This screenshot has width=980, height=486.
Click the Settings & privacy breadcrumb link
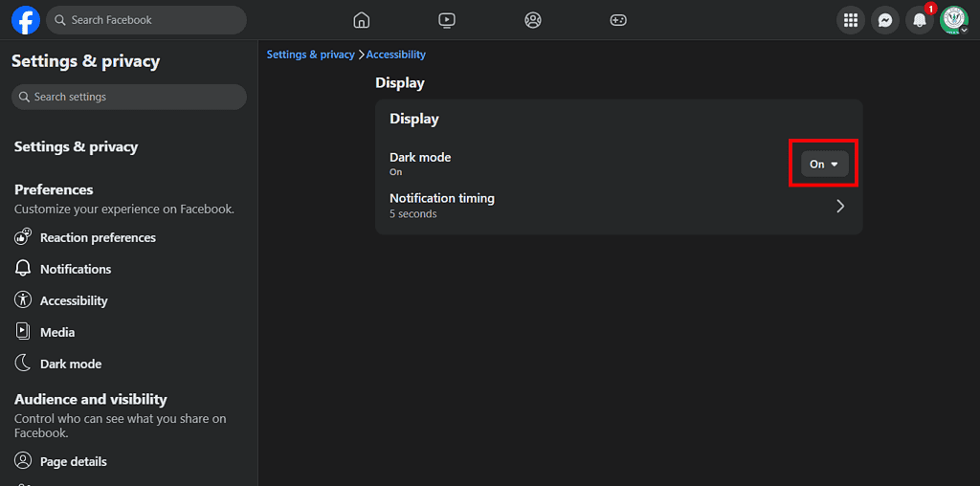311,55
